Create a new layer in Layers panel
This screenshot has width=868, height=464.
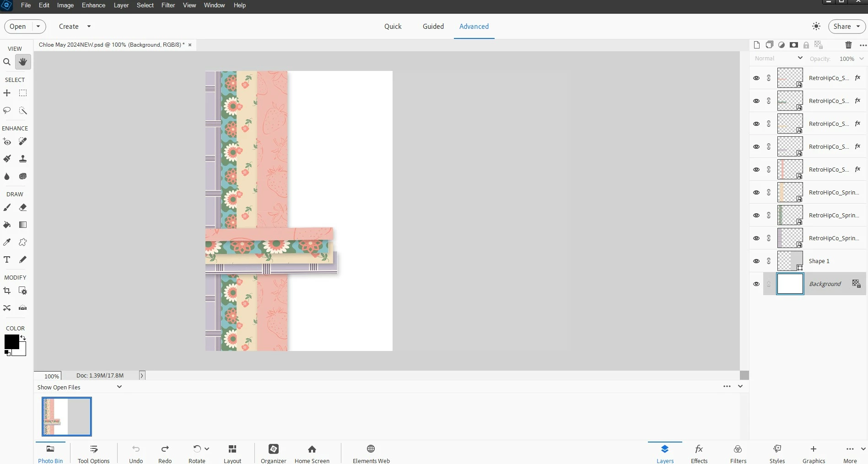(x=757, y=45)
